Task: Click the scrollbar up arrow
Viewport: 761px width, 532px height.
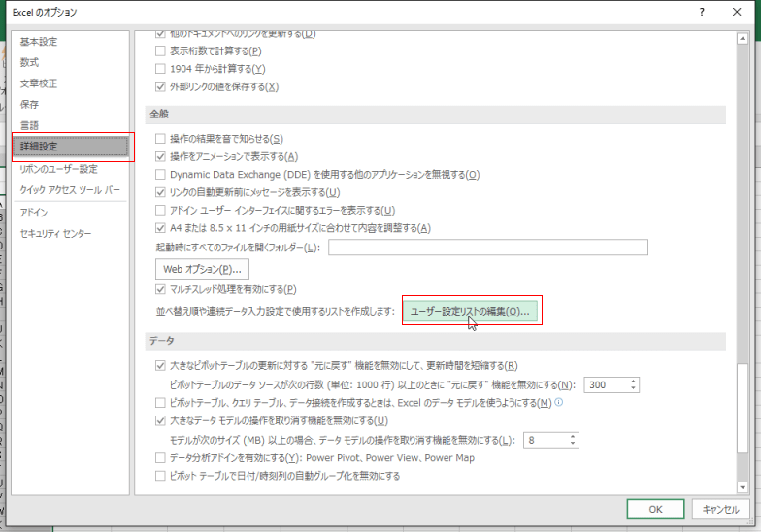Action: (742, 39)
